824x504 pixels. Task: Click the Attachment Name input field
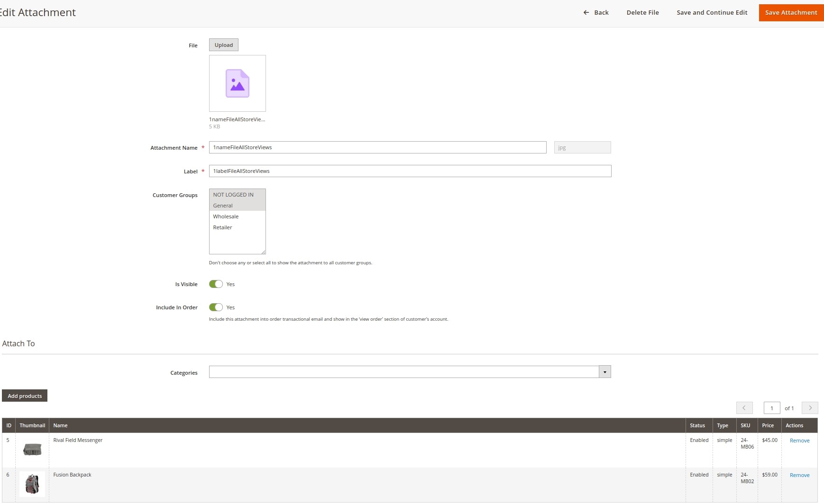point(377,147)
